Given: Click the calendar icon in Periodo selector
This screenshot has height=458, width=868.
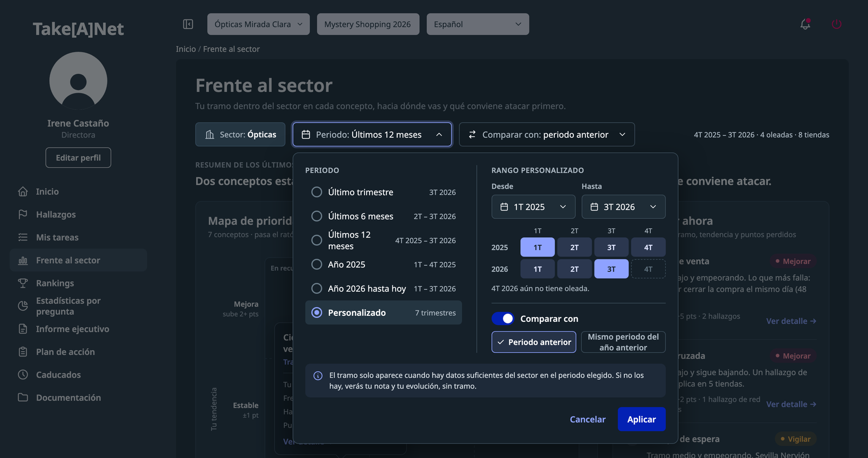Looking at the screenshot, I should tap(306, 135).
